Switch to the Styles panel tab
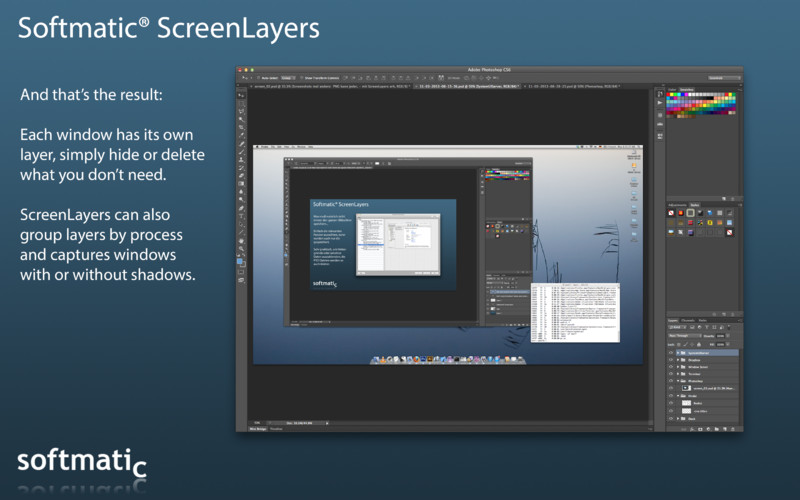The width and height of the screenshot is (800, 500). coord(694,204)
